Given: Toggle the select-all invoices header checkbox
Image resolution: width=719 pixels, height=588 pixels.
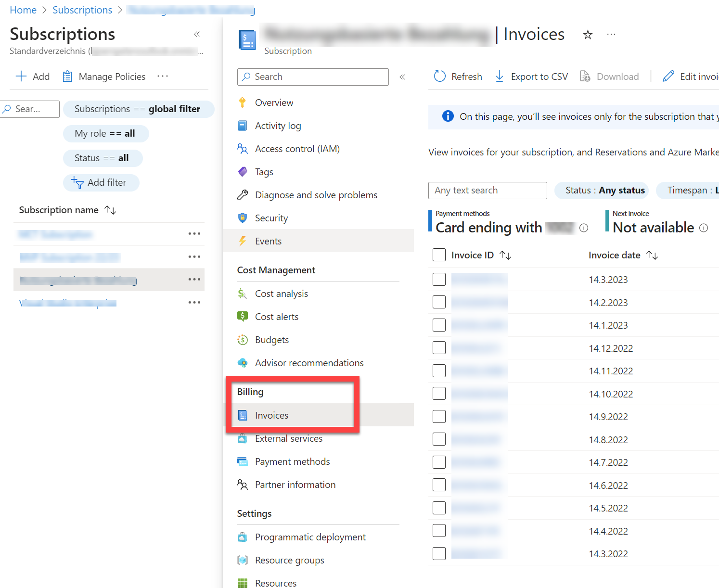Looking at the screenshot, I should 439,255.
